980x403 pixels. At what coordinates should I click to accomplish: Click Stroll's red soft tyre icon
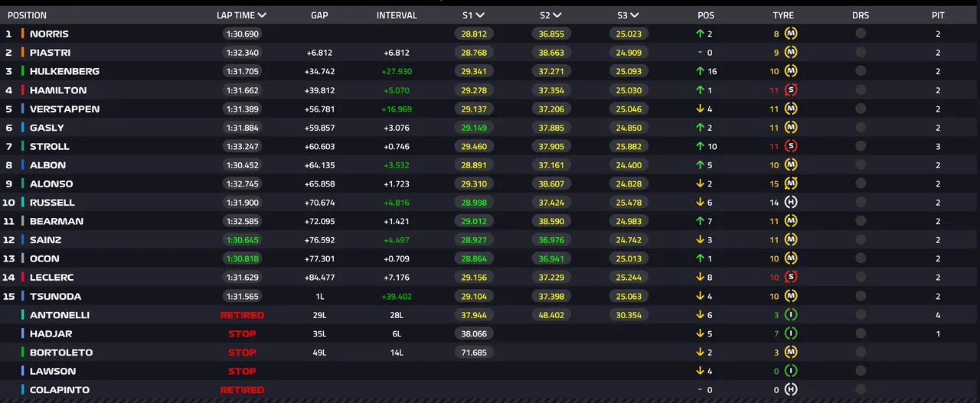(791, 146)
